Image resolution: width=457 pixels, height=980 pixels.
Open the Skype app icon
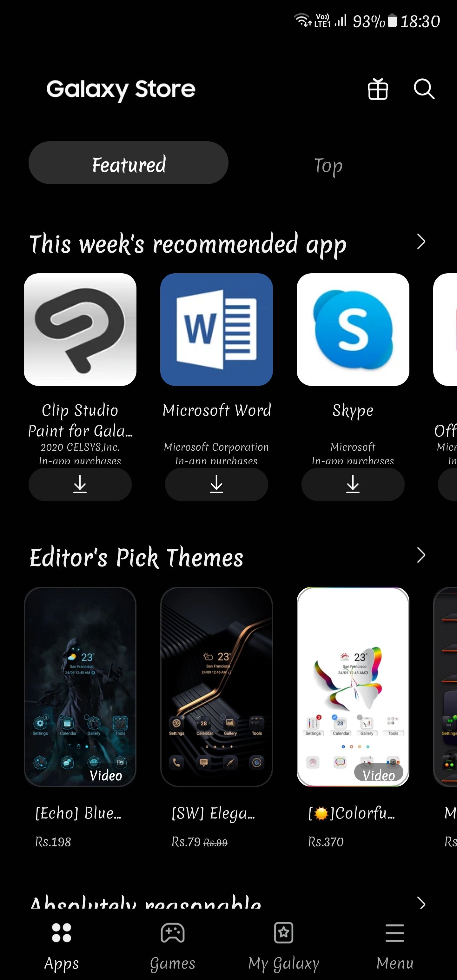[x=353, y=329]
